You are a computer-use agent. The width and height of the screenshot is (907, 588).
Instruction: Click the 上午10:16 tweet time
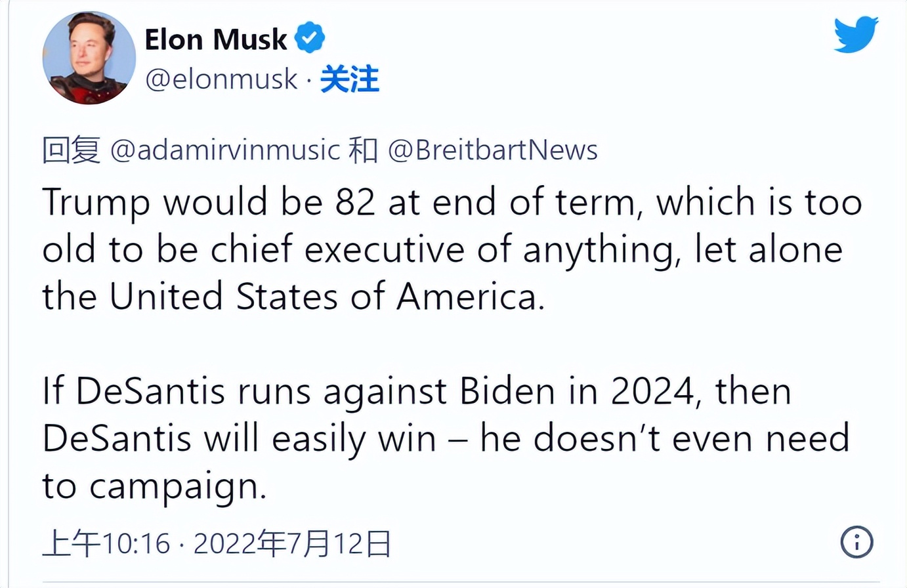coord(106,543)
